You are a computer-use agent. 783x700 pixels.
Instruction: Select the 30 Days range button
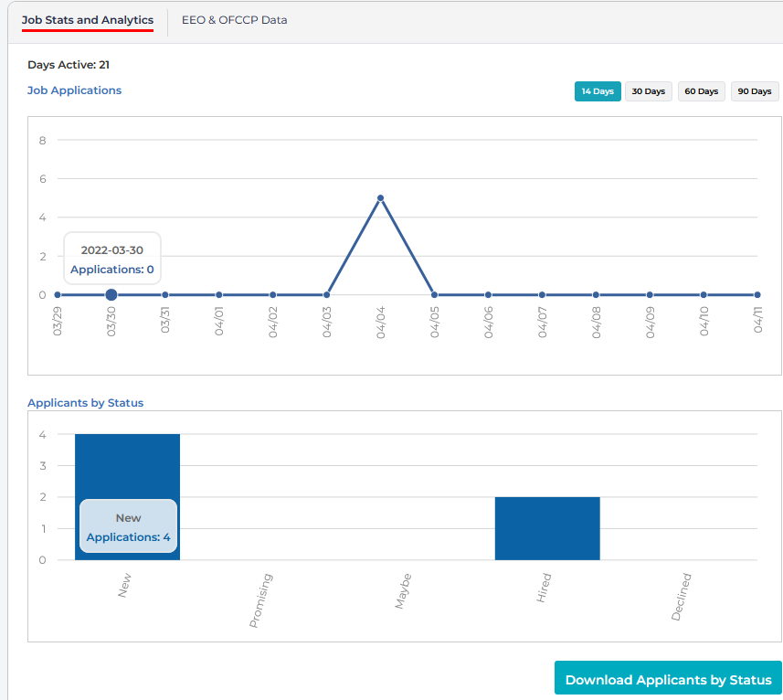pos(649,91)
